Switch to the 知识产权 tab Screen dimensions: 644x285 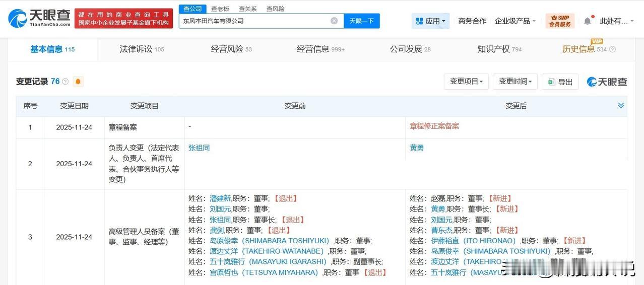[x=499, y=49]
